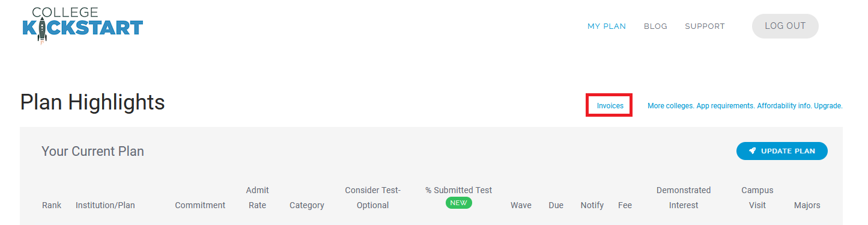
Task: Click the rocket icon in Update Plan
Action: pyautogui.click(x=753, y=151)
